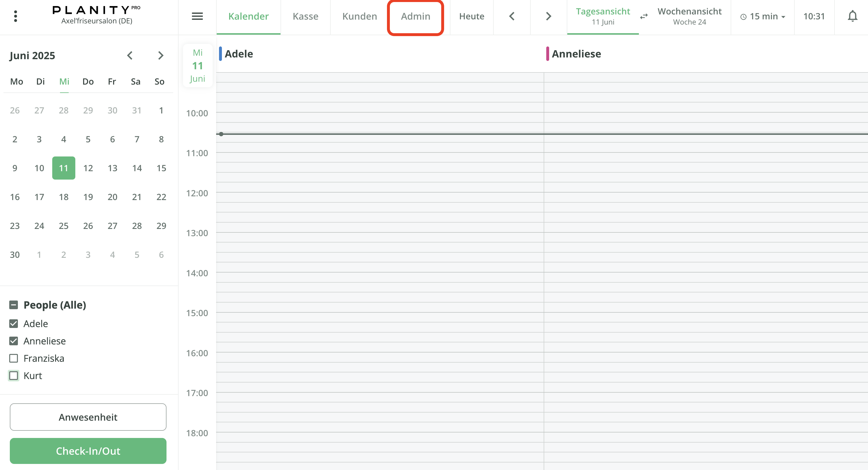This screenshot has width=868, height=470.
Task: Select June 15 in the mini calendar
Action: (x=161, y=168)
